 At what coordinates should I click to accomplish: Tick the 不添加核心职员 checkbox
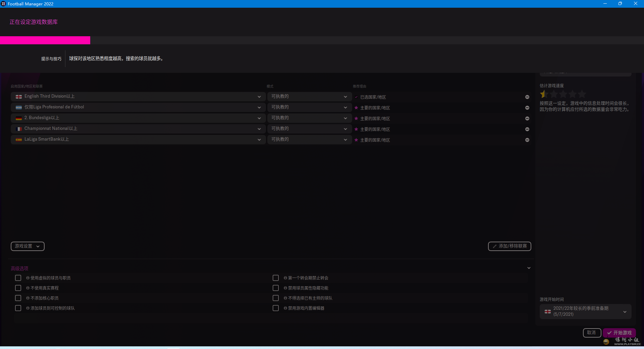18,298
